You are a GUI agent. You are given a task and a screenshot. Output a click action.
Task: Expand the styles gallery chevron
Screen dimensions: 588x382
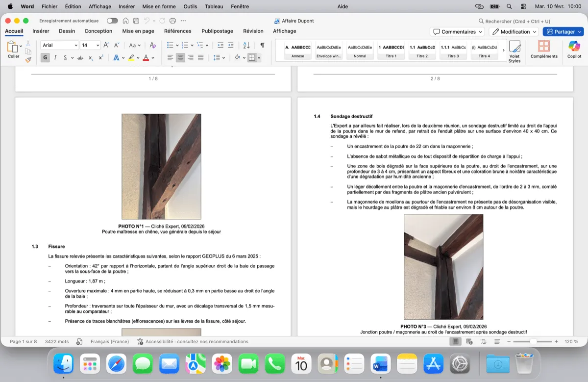(503, 49)
